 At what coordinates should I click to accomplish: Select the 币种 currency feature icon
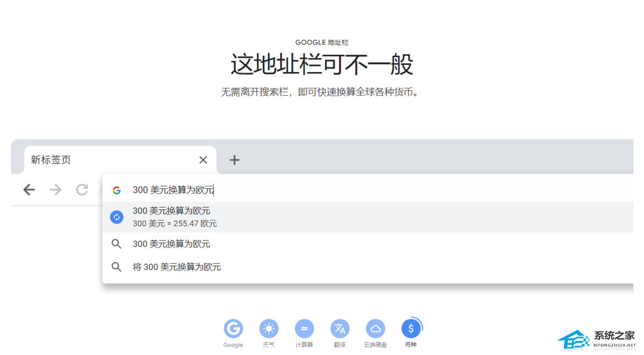pos(411,329)
